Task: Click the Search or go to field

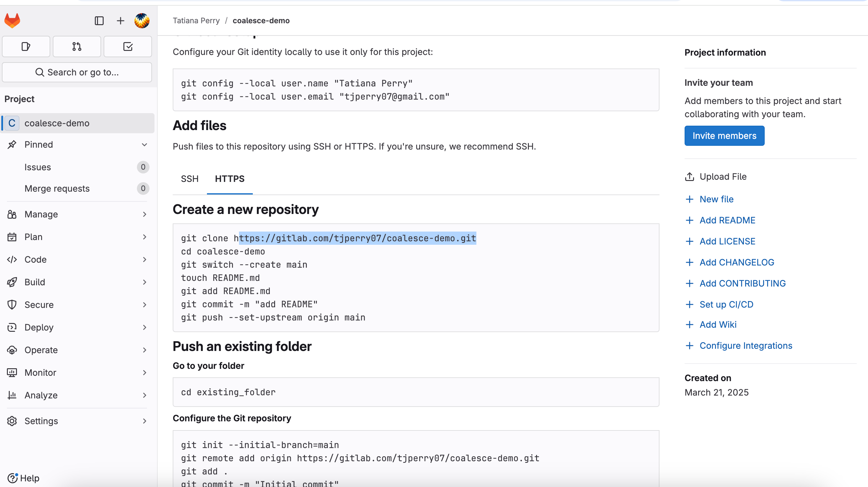Action: tap(77, 72)
